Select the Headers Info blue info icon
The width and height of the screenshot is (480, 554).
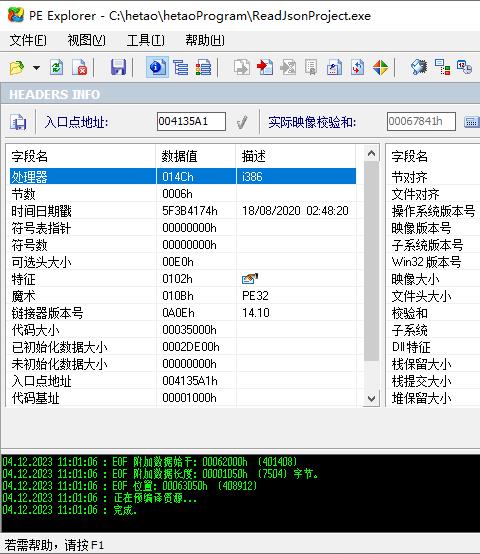(157, 67)
